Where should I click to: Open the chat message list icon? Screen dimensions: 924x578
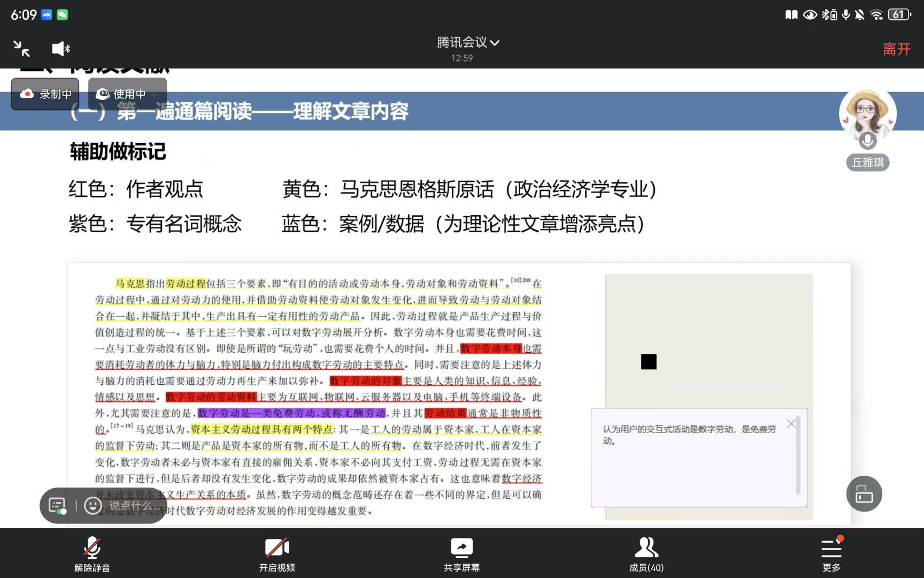point(57,505)
